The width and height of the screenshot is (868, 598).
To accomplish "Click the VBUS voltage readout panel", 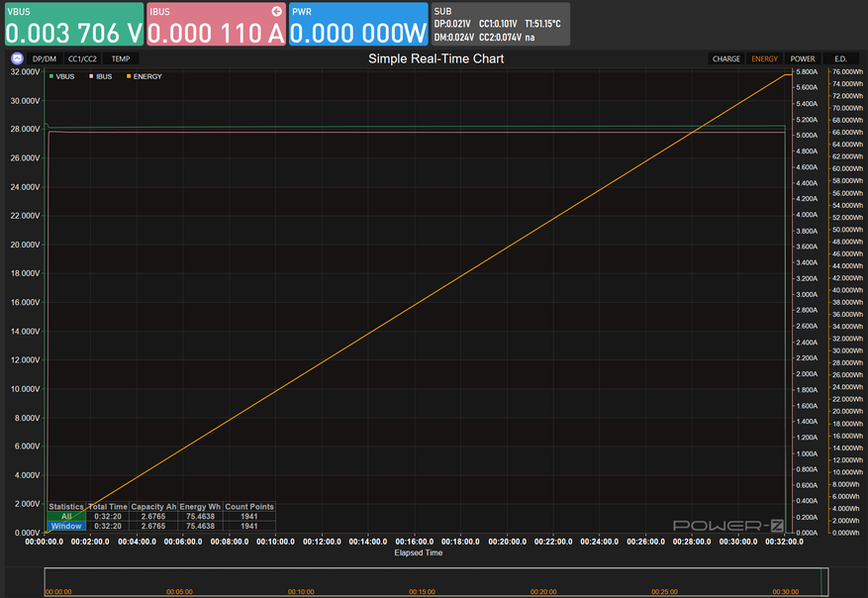I will tap(73, 24).
